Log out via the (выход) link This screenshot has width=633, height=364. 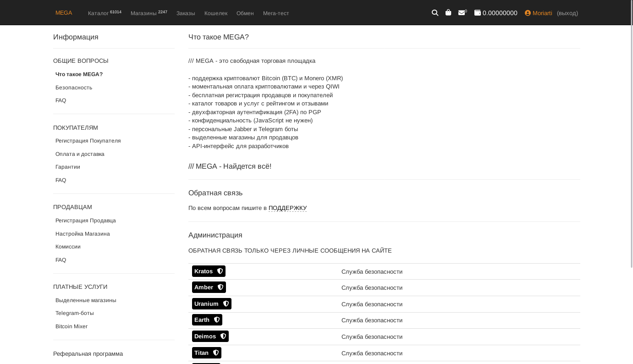click(x=567, y=13)
